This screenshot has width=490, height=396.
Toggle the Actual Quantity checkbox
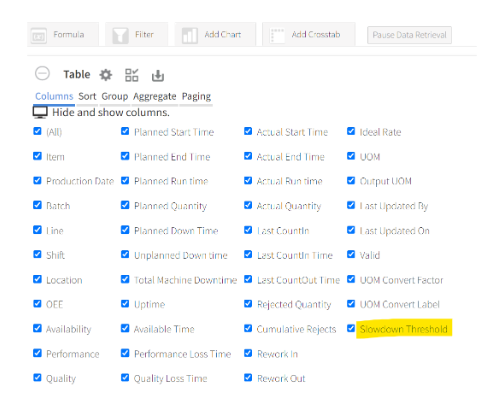point(248,205)
